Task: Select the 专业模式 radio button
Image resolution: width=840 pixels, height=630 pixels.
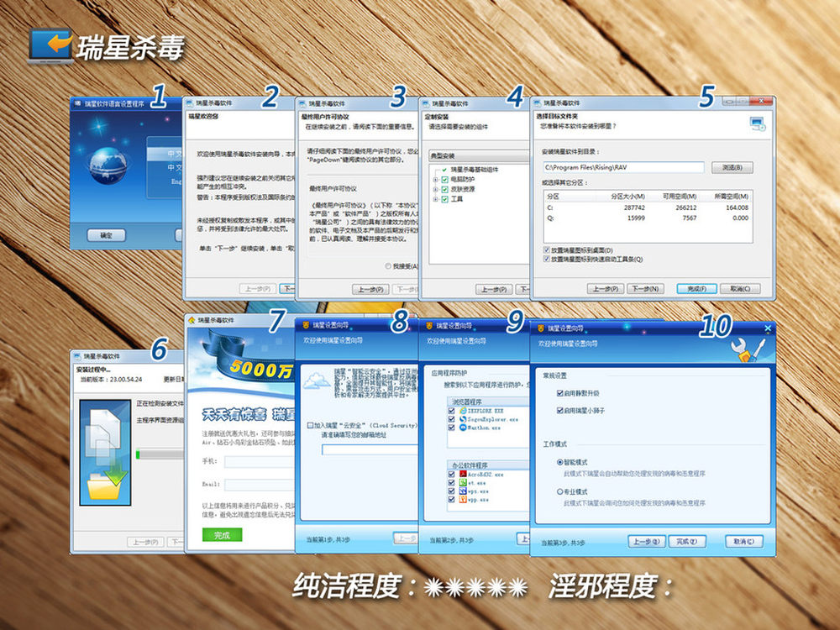Action: [559, 491]
